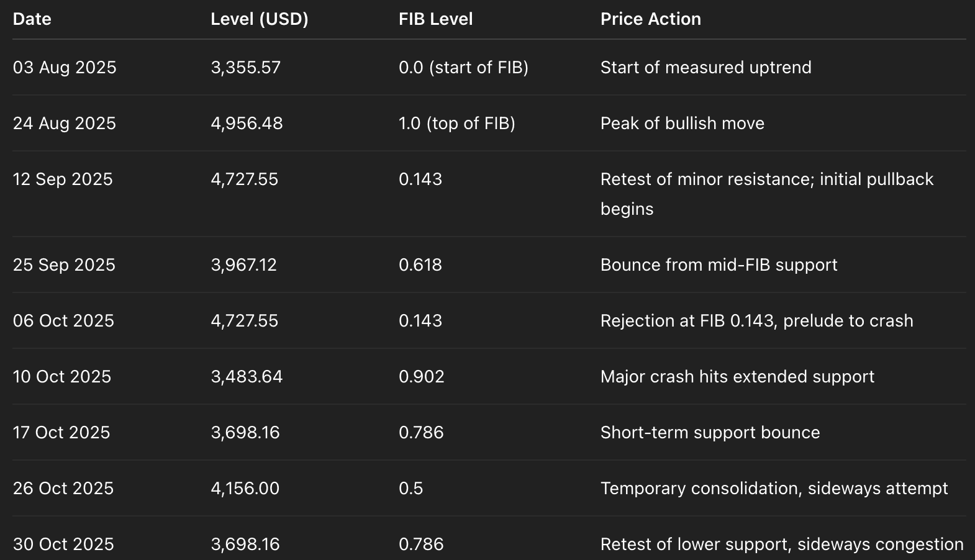Image resolution: width=975 pixels, height=560 pixels.
Task: Click the 0.902 FIB level cell
Action: (x=421, y=377)
